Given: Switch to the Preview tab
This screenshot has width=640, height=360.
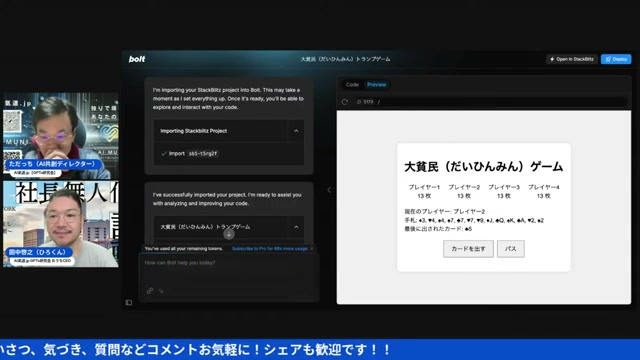Looking at the screenshot, I should click(376, 84).
